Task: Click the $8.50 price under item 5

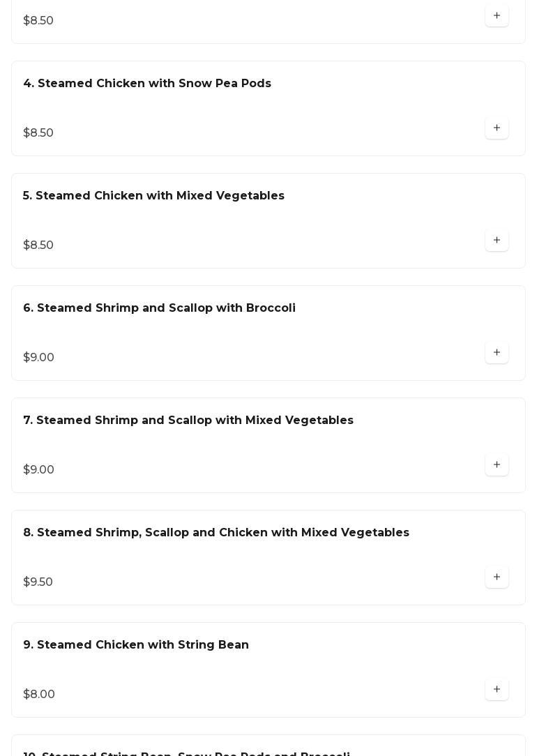Action: coord(38,245)
